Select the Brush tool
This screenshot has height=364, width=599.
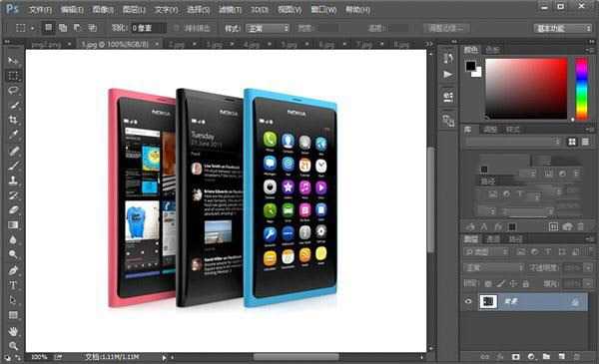coord(13,166)
